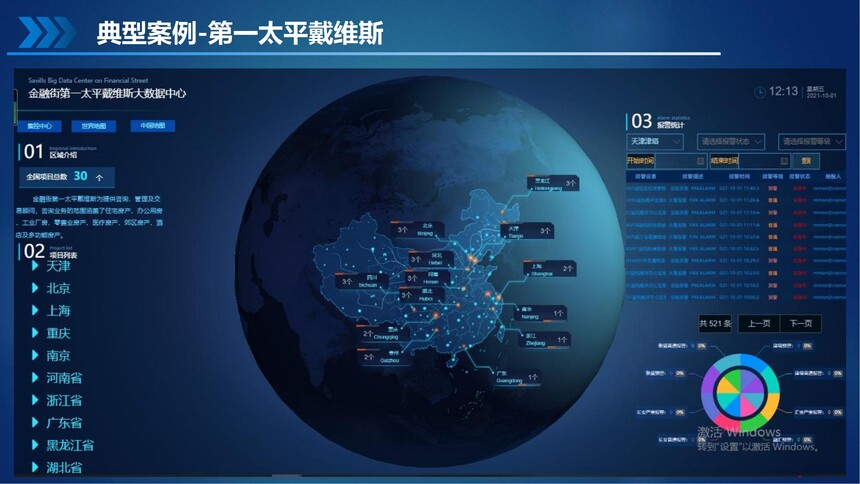Open the 天津津塔 project dropdown

pos(655,142)
